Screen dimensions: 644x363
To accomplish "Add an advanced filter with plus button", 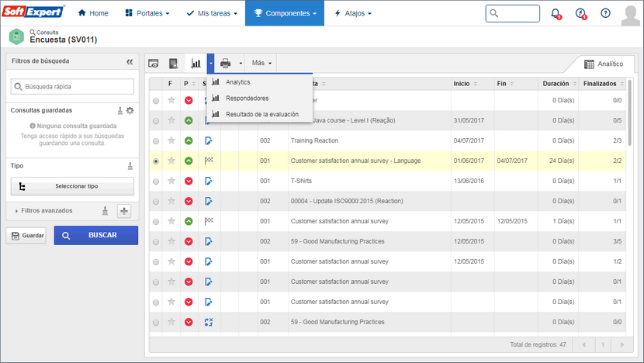I will click(x=124, y=211).
